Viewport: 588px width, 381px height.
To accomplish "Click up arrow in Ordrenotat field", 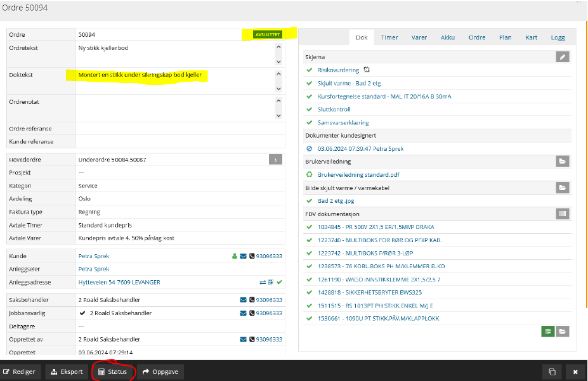I will pyautogui.click(x=278, y=101).
